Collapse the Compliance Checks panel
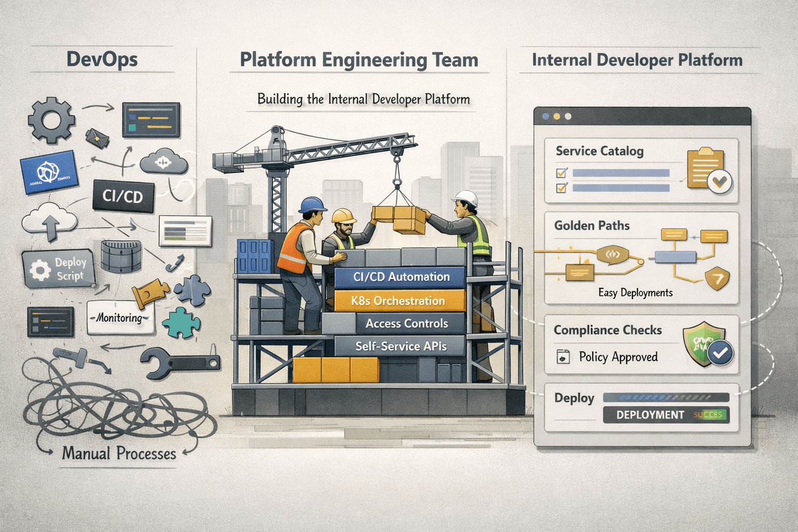The height and width of the screenshot is (532, 798). coord(608,330)
